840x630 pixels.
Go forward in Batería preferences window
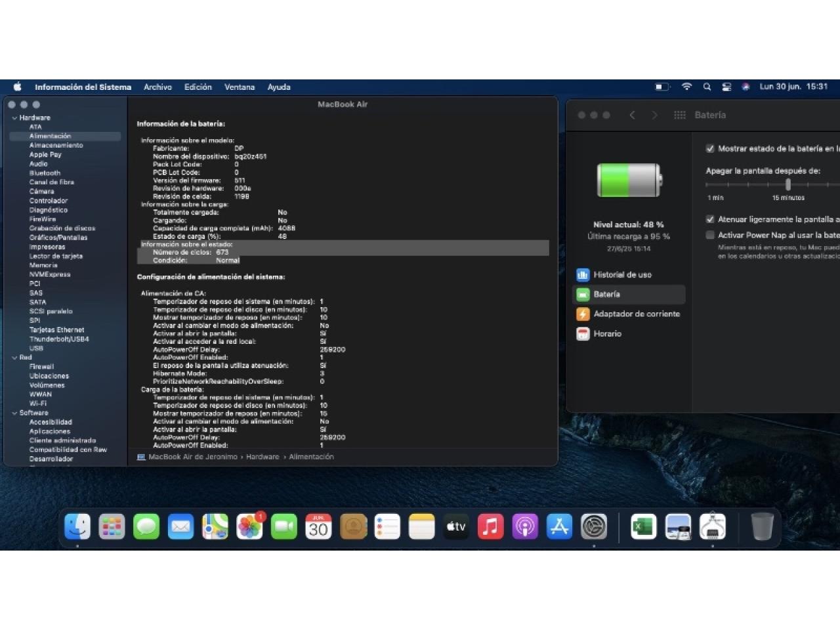click(x=654, y=115)
